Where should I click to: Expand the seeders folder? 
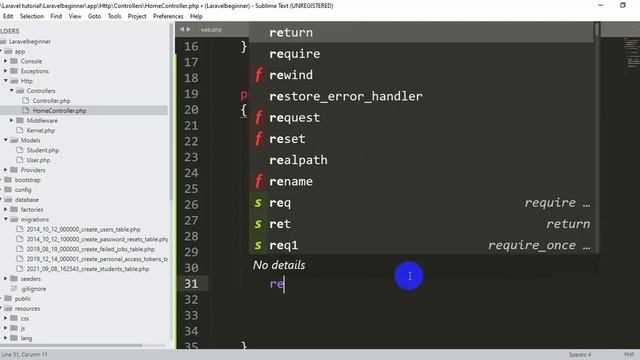point(6,279)
